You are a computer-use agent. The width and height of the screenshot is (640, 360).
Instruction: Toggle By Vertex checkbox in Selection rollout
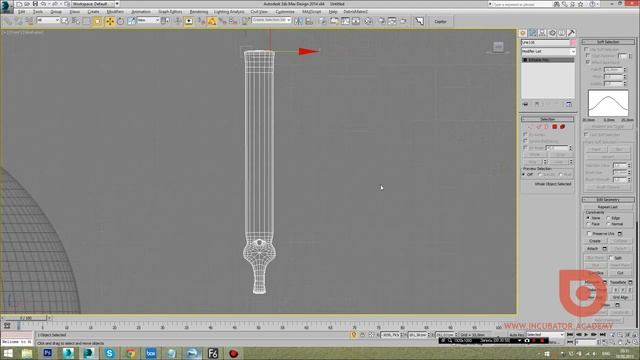pos(526,134)
